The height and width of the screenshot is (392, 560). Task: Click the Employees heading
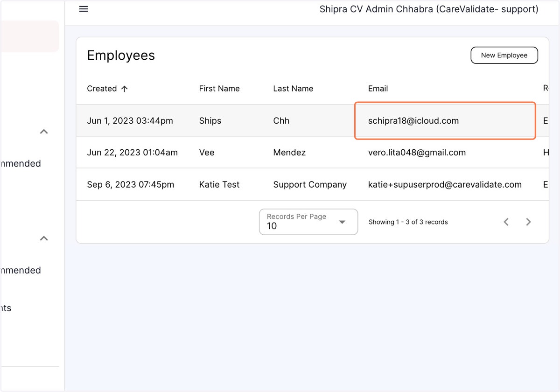(121, 55)
